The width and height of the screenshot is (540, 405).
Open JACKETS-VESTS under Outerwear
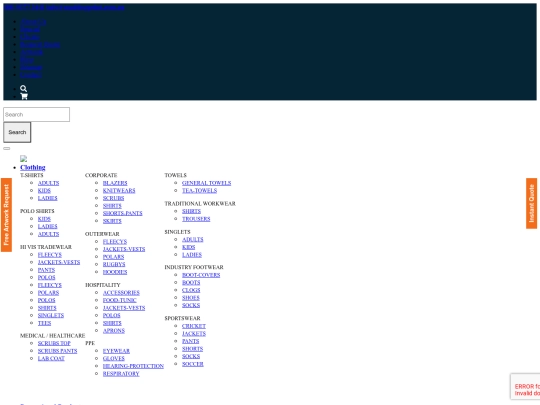pos(124,249)
